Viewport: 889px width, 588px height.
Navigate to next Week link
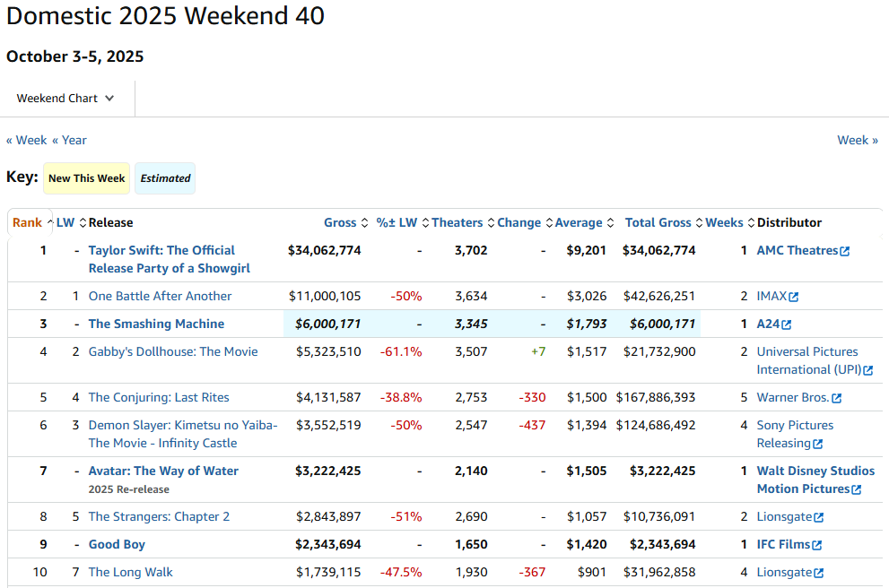point(857,140)
